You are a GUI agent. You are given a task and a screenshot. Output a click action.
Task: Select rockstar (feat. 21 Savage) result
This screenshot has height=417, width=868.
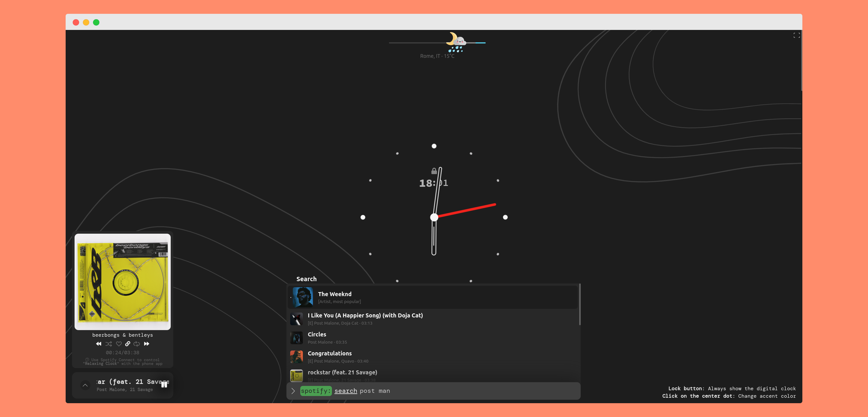[433, 375]
